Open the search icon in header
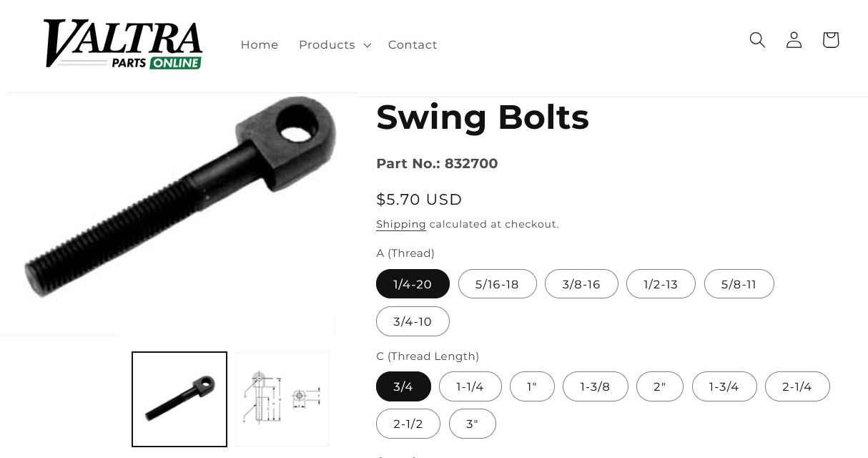The image size is (868, 458). pyautogui.click(x=757, y=40)
